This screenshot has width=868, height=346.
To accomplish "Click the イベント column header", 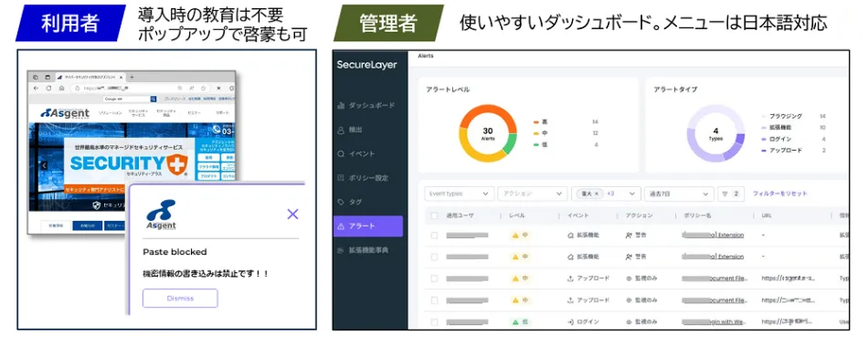I will (578, 215).
